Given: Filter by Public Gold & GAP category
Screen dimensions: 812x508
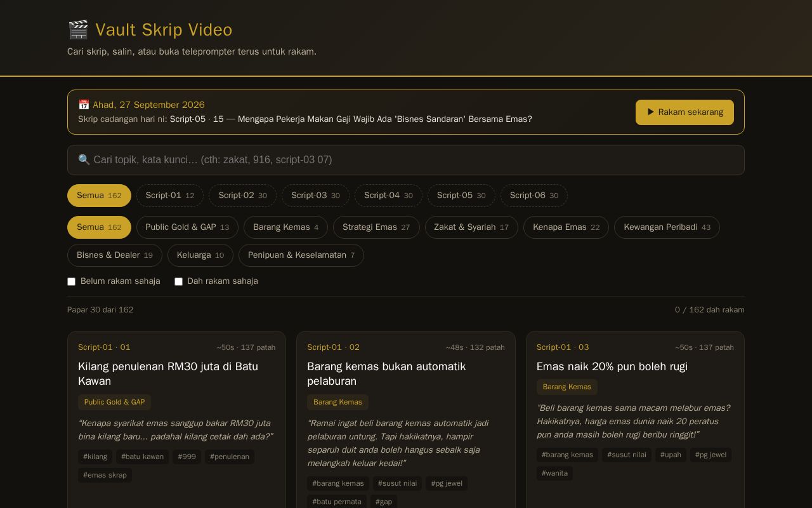Looking at the screenshot, I should tap(187, 227).
